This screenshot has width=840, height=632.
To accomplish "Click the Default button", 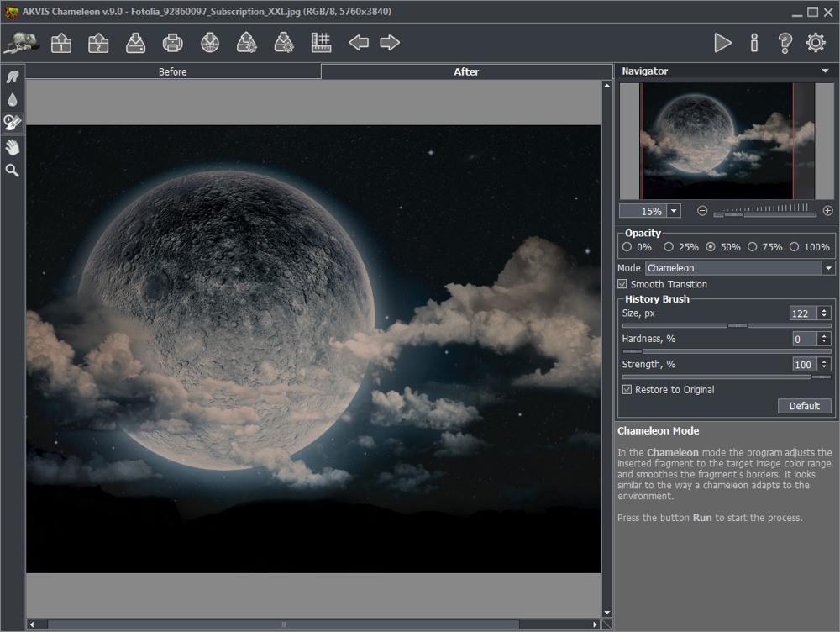I will [804, 406].
